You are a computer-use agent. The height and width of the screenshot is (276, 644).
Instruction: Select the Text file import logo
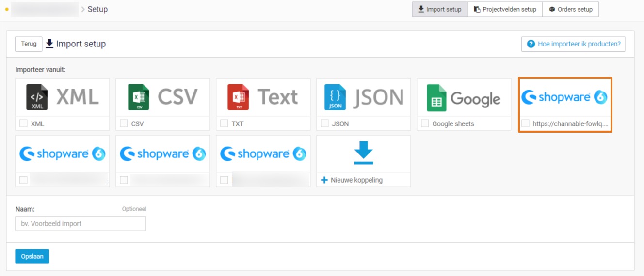(263, 97)
